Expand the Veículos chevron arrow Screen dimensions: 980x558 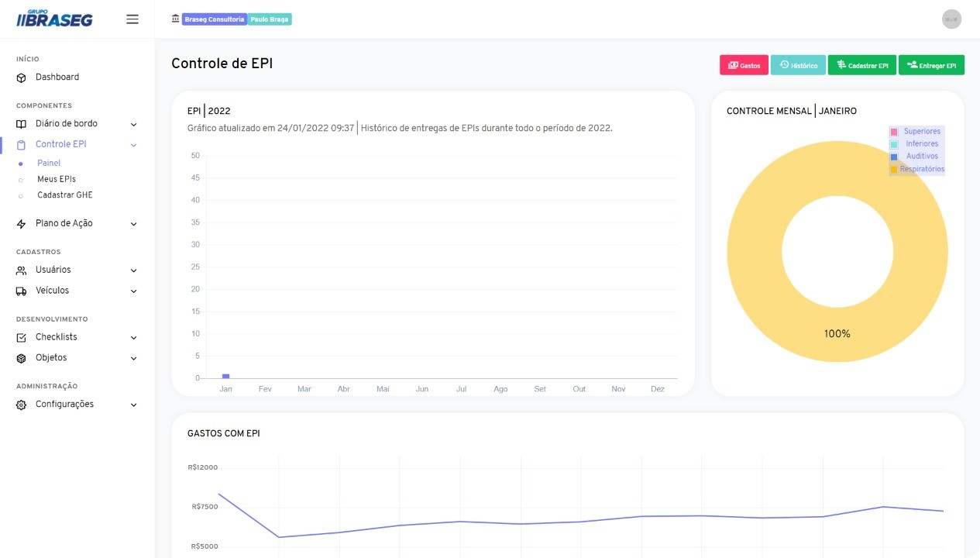click(133, 291)
